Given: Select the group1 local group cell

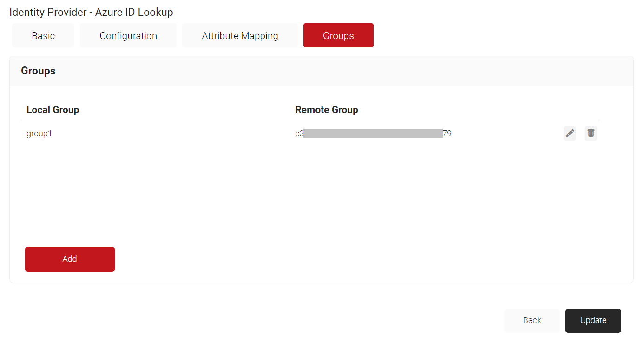Looking at the screenshot, I should point(39,133).
